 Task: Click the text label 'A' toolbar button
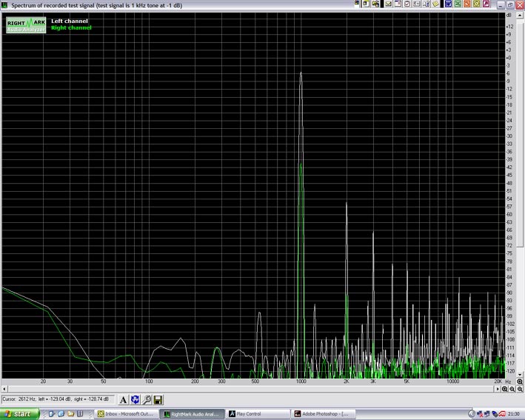coord(123,399)
